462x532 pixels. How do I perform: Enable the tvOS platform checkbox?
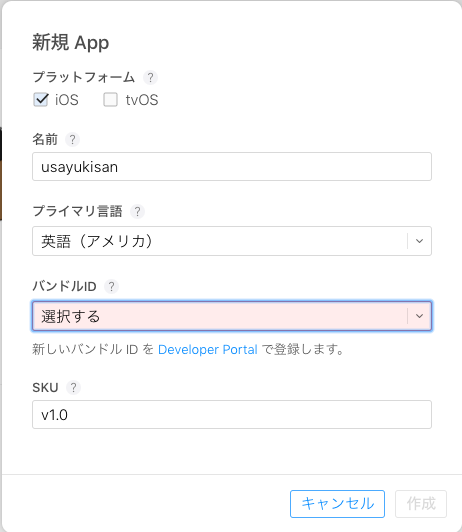pos(110,100)
